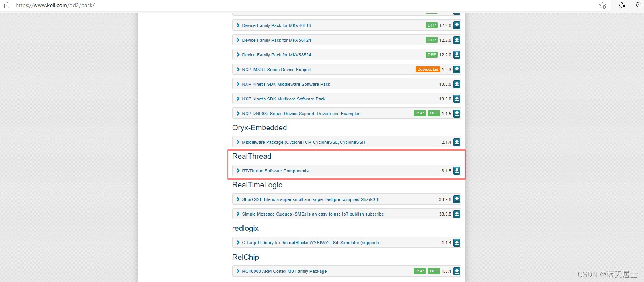Image resolution: width=644 pixels, height=282 pixels.
Task: Click DFP badge on MKV46F16 row
Action: pos(432,25)
